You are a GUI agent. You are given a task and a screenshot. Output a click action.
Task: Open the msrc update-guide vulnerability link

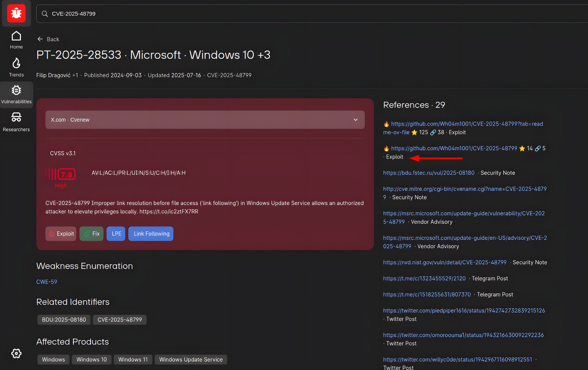point(464,218)
